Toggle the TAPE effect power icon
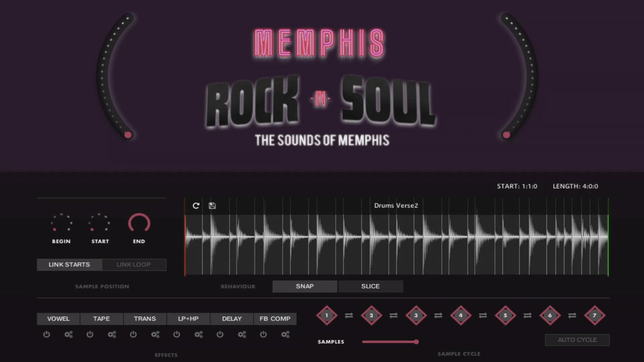The width and height of the screenshot is (644, 362). click(x=90, y=335)
